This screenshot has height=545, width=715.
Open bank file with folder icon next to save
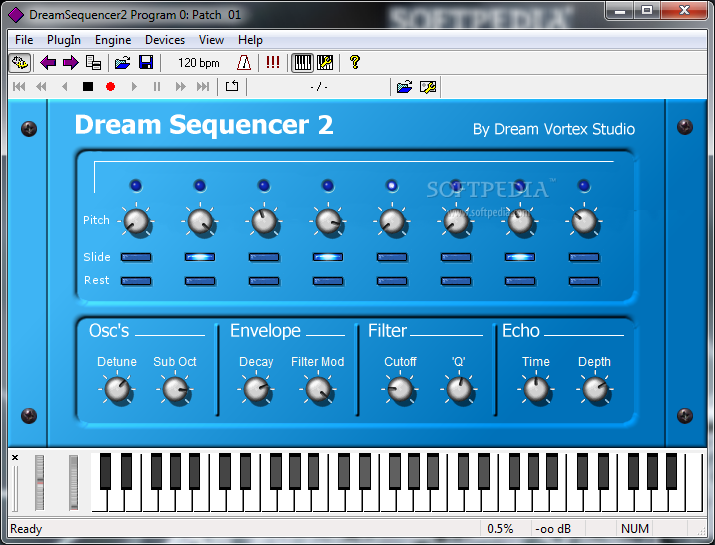coord(122,62)
